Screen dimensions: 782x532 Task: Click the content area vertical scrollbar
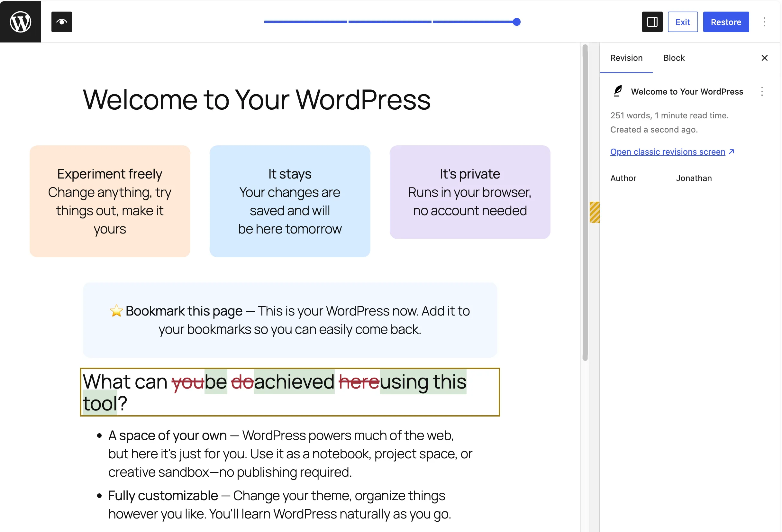click(585, 203)
